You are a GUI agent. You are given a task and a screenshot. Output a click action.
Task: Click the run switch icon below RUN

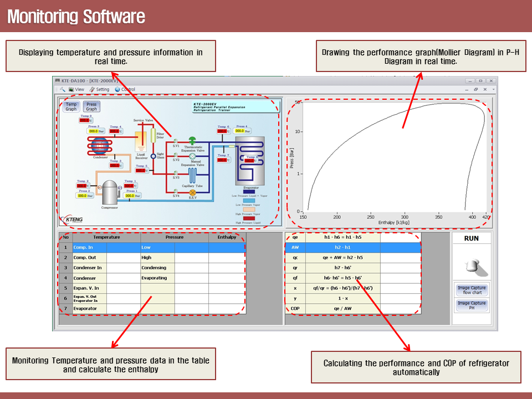(x=472, y=266)
